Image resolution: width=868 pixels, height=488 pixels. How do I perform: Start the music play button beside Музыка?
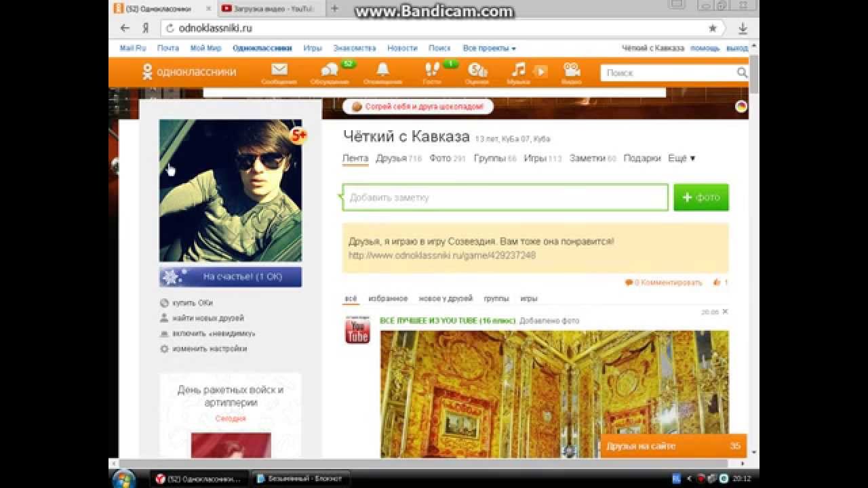(x=540, y=70)
